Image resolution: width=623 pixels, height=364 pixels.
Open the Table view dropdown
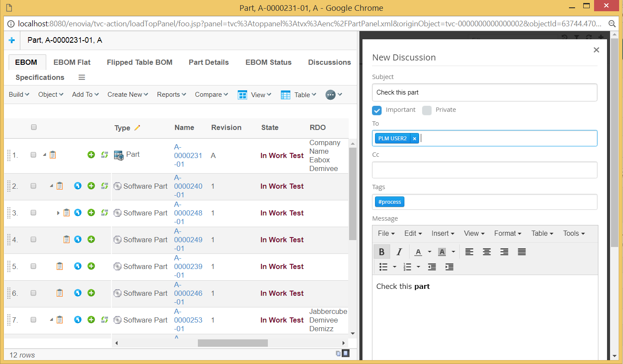pos(298,94)
